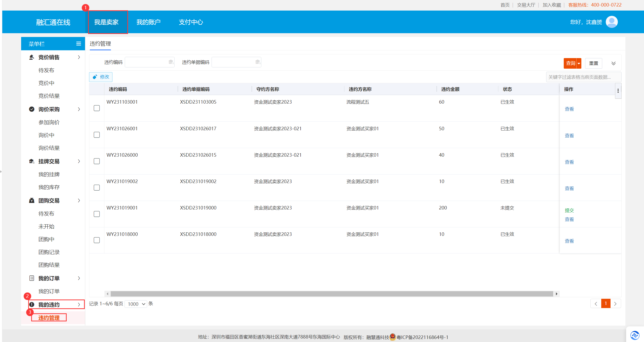This screenshot has width=644, height=342.
Task: Open the 1000 per-page dropdown
Action: point(136,304)
